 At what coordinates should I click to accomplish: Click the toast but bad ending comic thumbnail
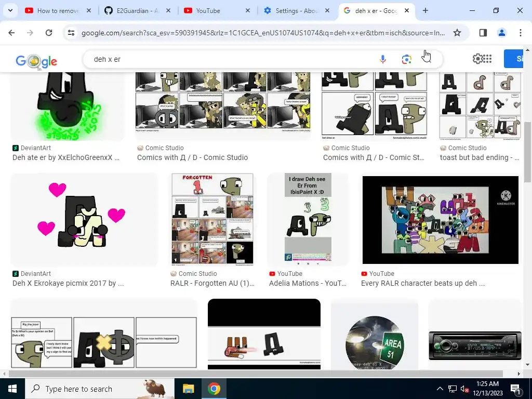click(480, 106)
